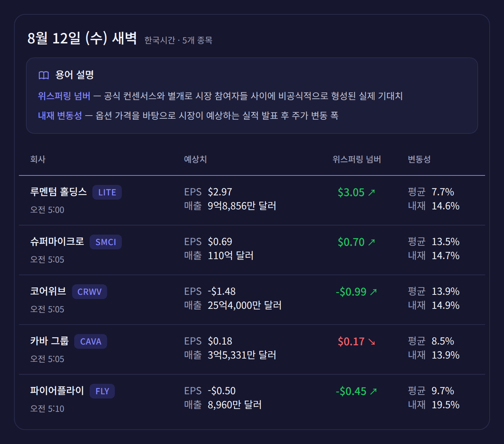Sort by the 위스퍼링 넘버 column header
504x444 pixels.
[x=357, y=159]
